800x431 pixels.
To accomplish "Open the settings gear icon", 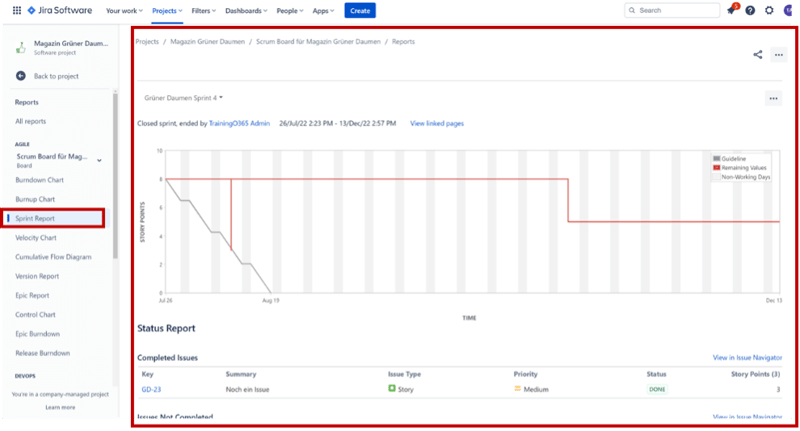I will pyautogui.click(x=769, y=10).
